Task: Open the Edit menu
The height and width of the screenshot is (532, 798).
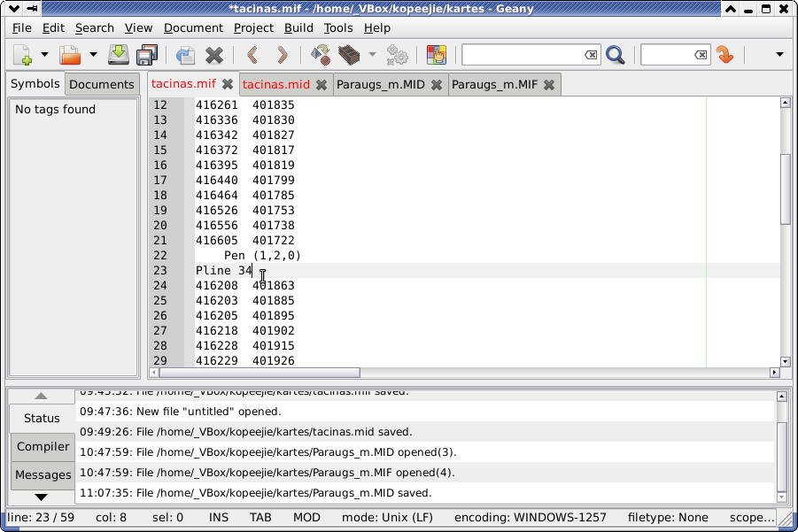Action: [x=53, y=28]
